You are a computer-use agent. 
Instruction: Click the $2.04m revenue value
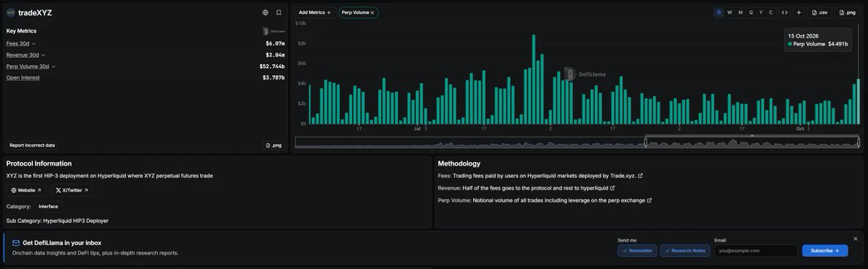click(275, 55)
